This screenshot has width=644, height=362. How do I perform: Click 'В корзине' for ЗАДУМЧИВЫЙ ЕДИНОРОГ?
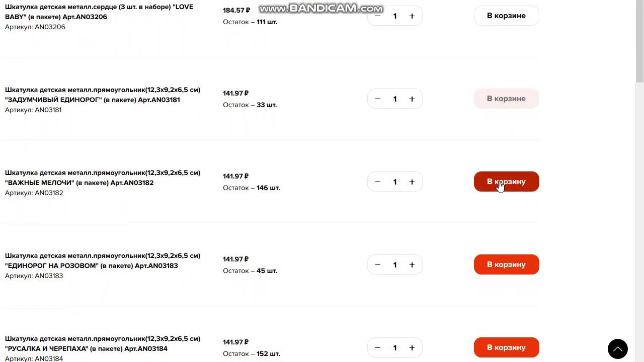coord(506,99)
